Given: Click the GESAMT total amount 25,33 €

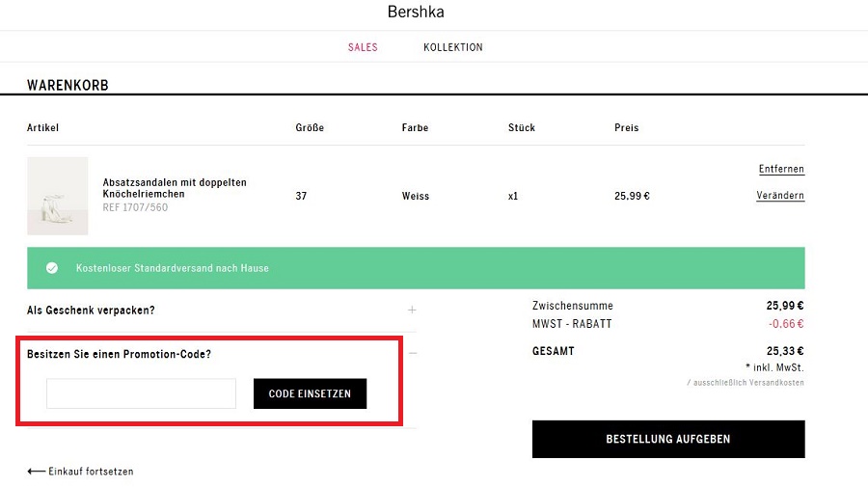Looking at the screenshot, I should pos(785,351).
